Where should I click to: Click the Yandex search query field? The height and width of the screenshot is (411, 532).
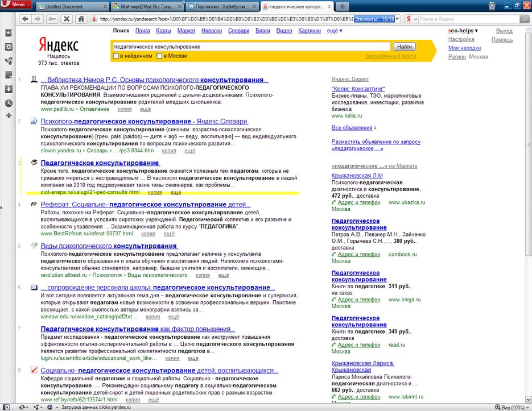coord(251,47)
